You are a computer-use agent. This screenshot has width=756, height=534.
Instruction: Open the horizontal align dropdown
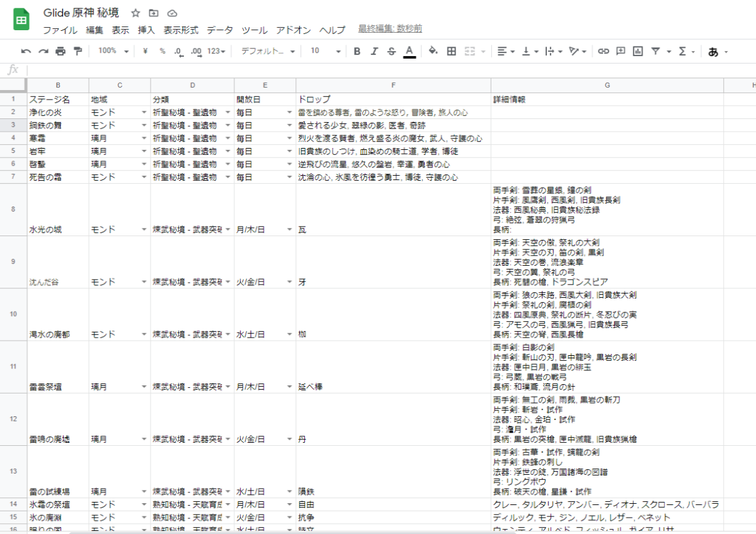(x=506, y=52)
